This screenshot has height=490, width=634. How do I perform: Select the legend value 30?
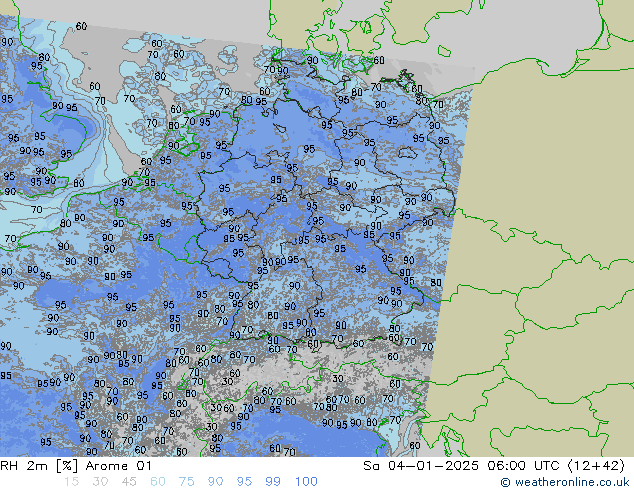click(100, 482)
